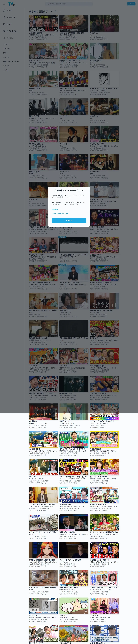Open ムービーマンガ 恋わずらいのエリー thumbnail
The image size is (138, 644).
tap(104, 79)
